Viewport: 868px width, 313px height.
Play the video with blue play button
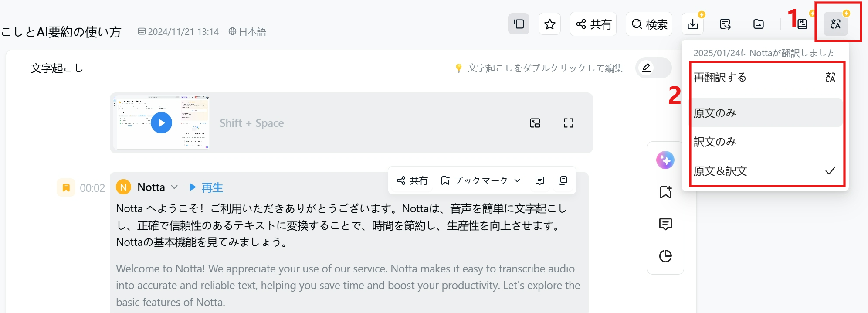point(161,123)
